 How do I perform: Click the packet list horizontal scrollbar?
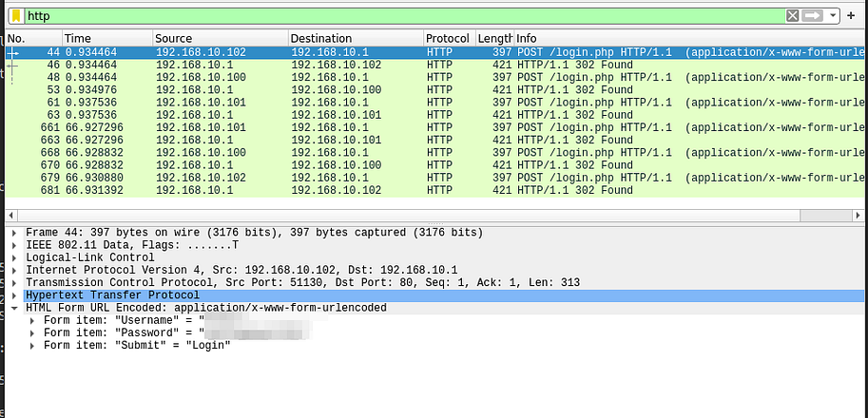(380, 216)
